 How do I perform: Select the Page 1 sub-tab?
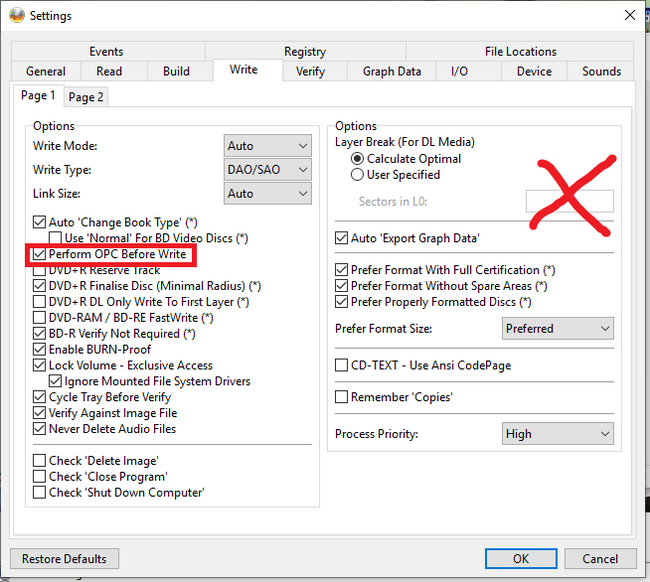pyautogui.click(x=38, y=96)
